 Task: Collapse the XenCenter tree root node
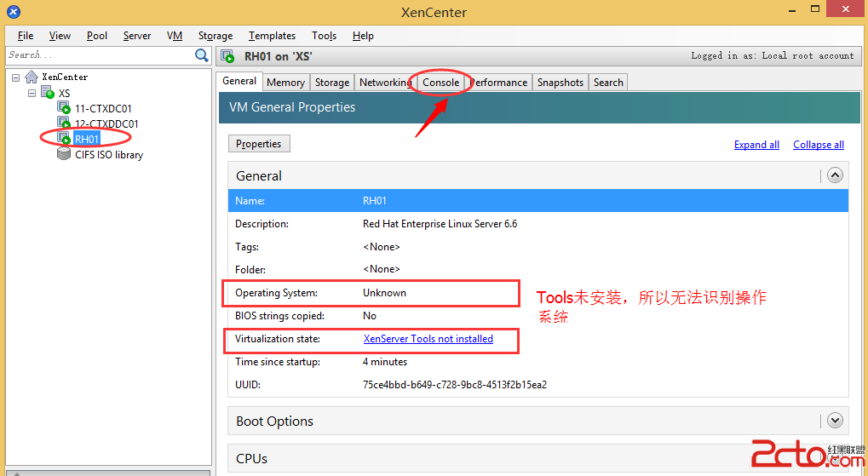pos(16,77)
